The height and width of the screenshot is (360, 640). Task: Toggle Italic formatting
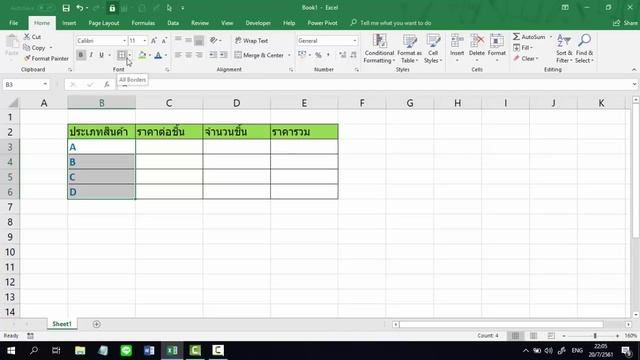tap(91, 55)
